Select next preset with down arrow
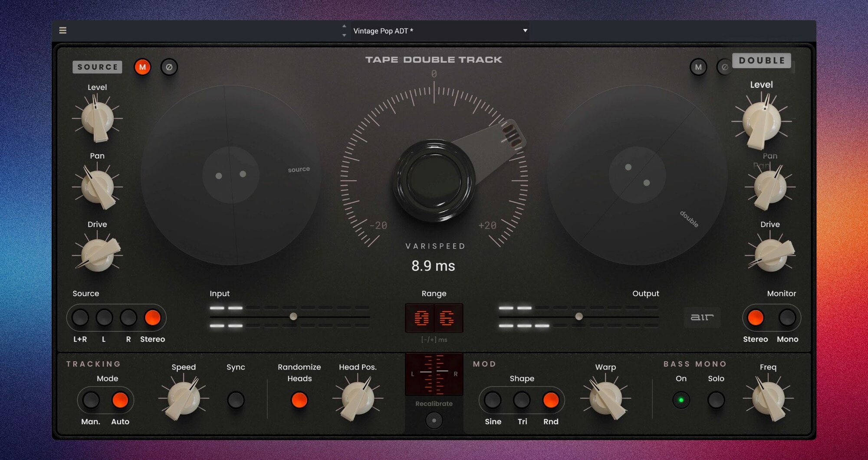This screenshot has width=868, height=460. [344, 36]
